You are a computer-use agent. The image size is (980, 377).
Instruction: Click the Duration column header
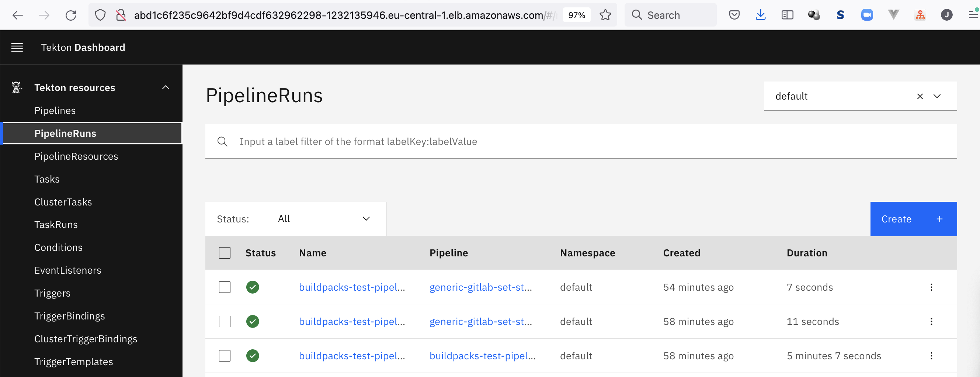tap(806, 253)
